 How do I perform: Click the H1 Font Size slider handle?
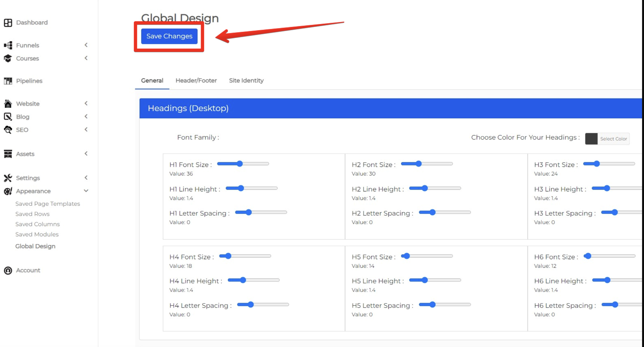240,164
